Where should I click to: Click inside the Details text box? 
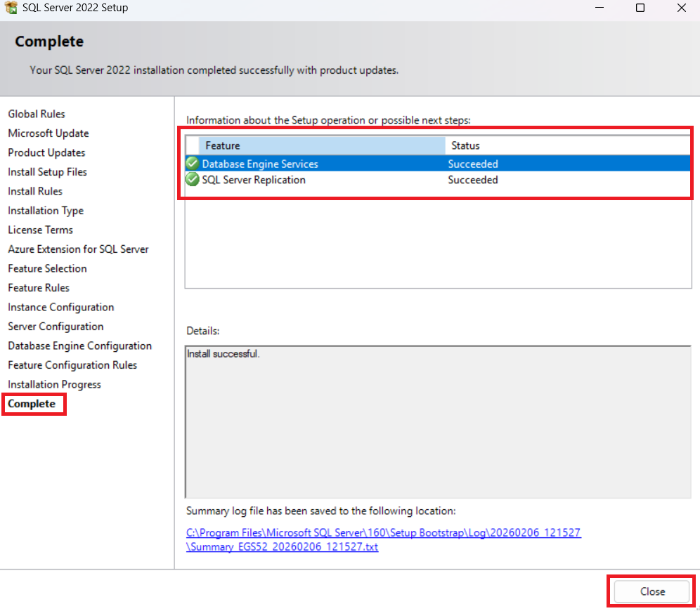437,421
